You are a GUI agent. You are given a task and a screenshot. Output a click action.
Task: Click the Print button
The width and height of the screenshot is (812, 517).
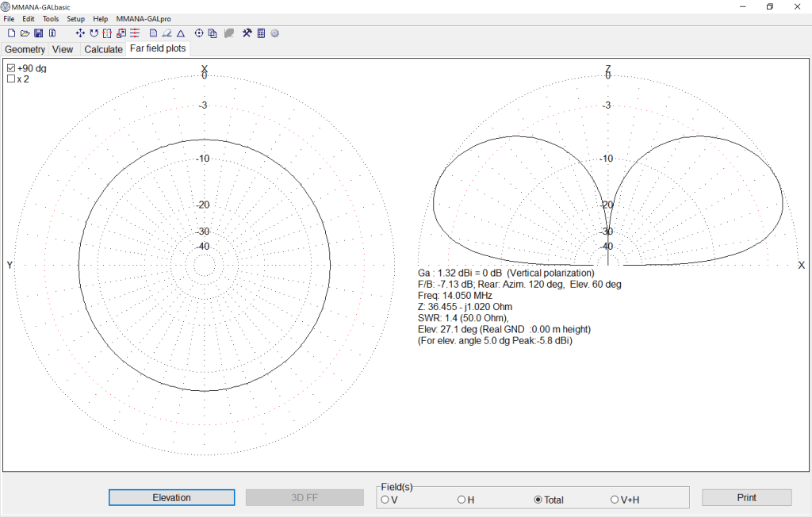point(746,498)
